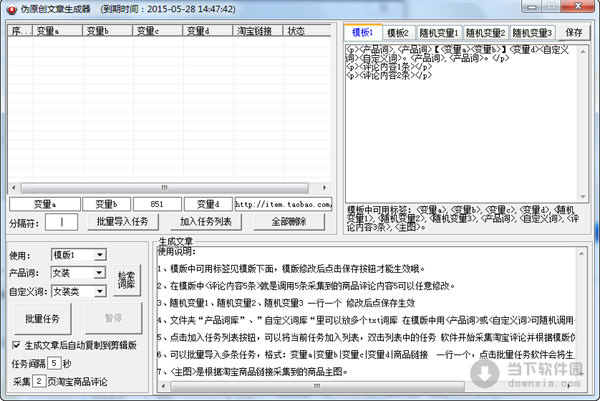Viewport: 600px width, 401px height.
Task: Click the instruction line starting 7、<主图>
Action: 253,371
